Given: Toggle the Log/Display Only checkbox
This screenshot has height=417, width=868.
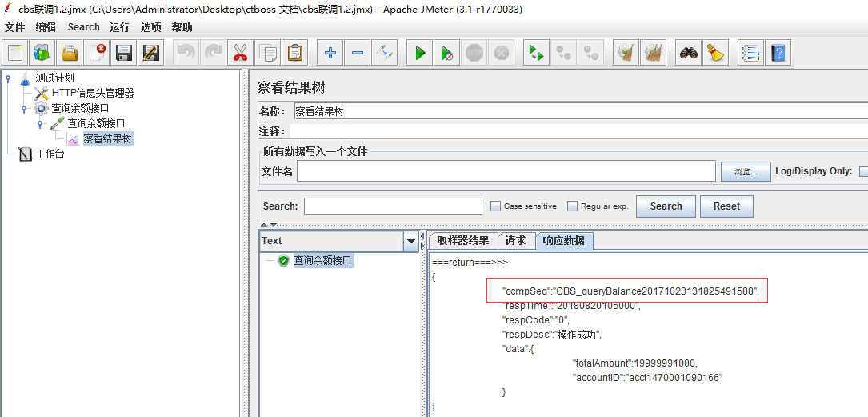Looking at the screenshot, I should coord(863,171).
